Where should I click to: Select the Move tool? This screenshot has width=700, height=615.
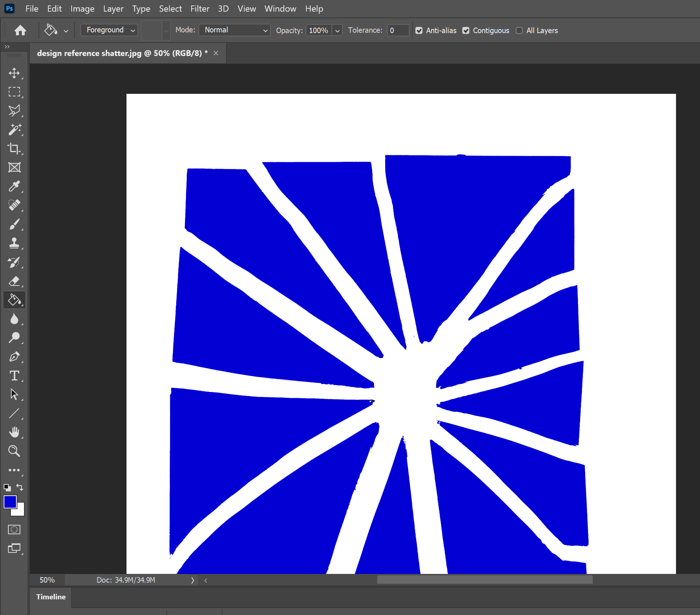tap(15, 73)
